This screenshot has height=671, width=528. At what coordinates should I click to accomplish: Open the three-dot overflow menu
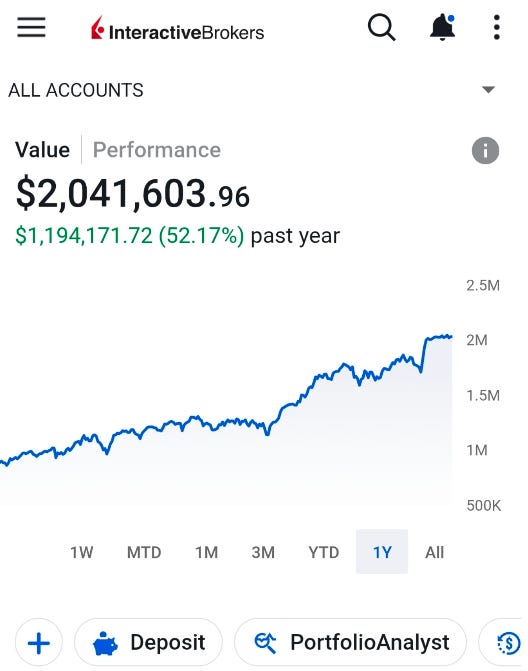[496, 27]
